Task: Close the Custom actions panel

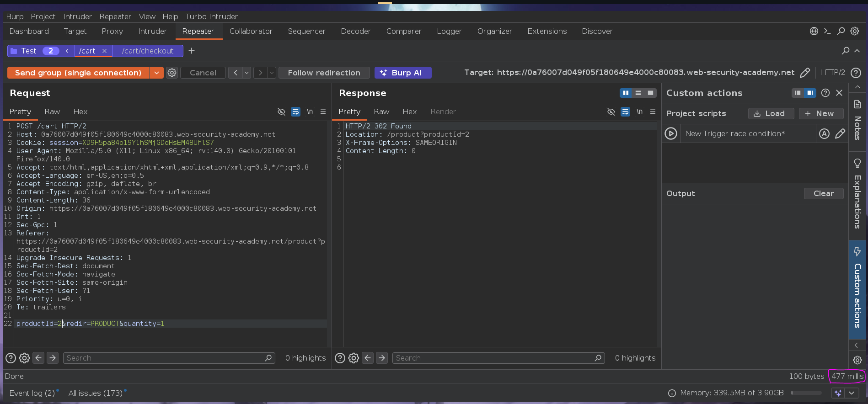Action: [839, 93]
